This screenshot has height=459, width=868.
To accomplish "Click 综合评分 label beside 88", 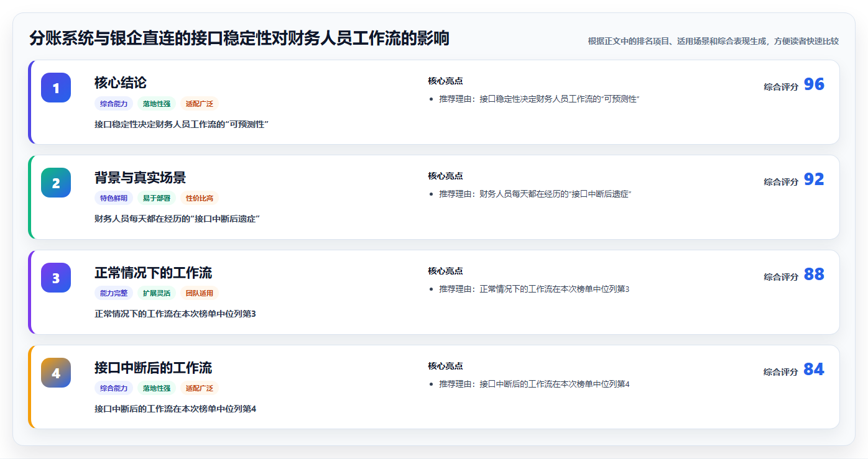I will [781, 277].
